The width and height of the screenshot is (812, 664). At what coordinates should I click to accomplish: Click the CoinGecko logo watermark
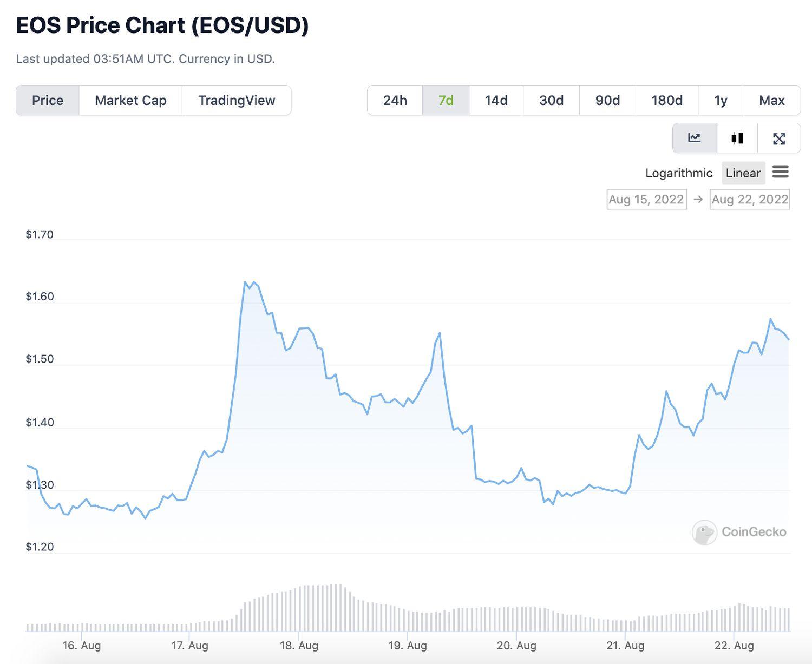[739, 532]
